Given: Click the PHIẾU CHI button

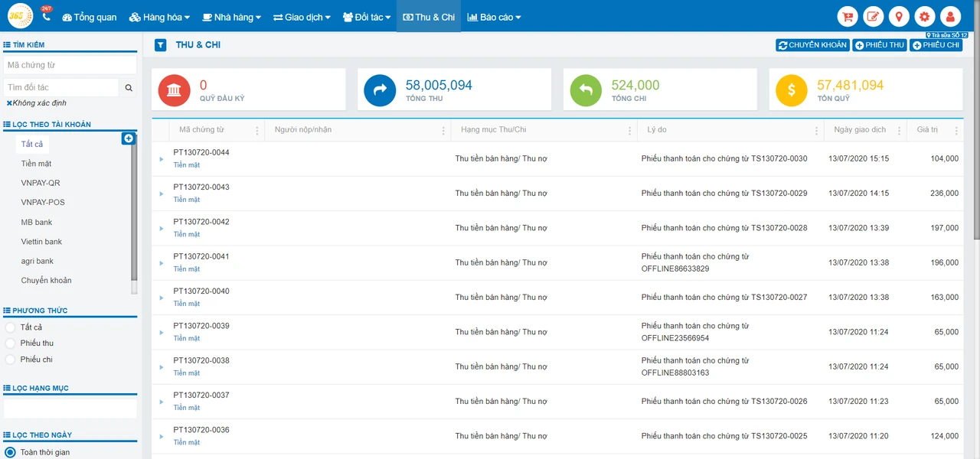Looking at the screenshot, I should [936, 45].
